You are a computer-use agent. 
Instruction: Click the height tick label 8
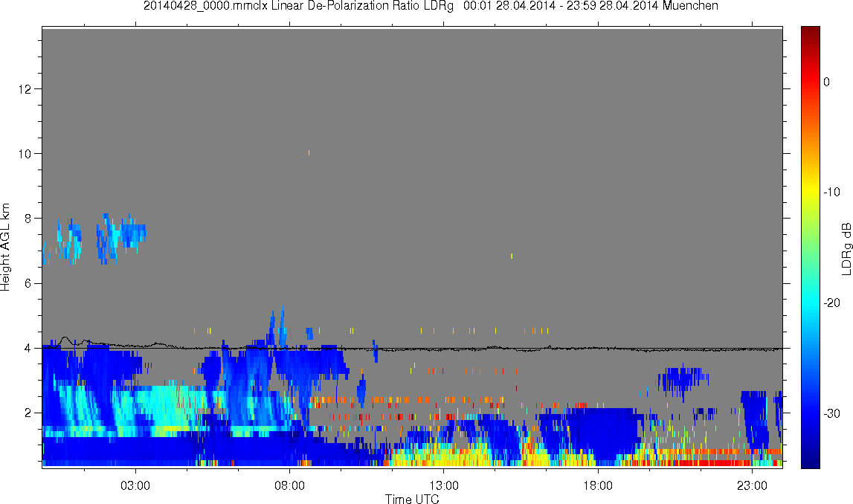point(28,218)
